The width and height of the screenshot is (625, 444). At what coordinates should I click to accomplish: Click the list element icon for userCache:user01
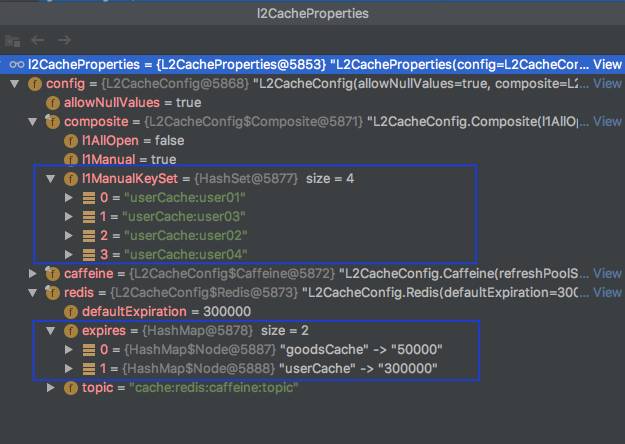88,198
